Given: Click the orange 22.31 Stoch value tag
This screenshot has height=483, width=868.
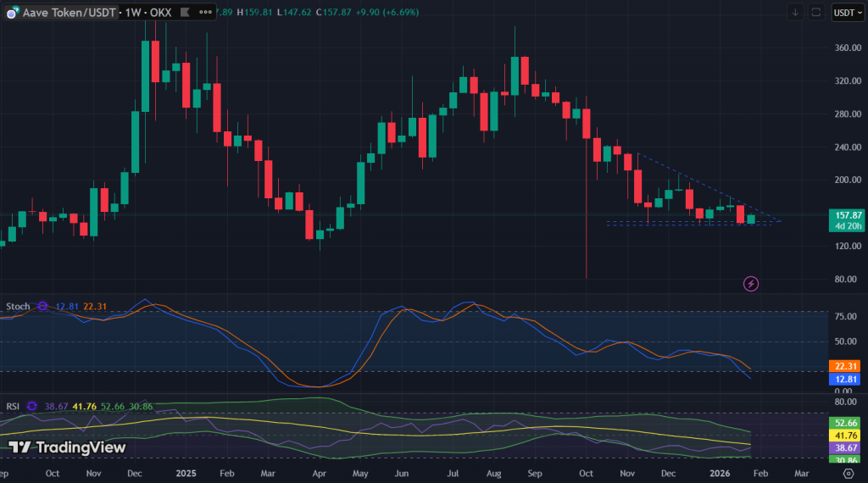Looking at the screenshot, I should click(848, 366).
